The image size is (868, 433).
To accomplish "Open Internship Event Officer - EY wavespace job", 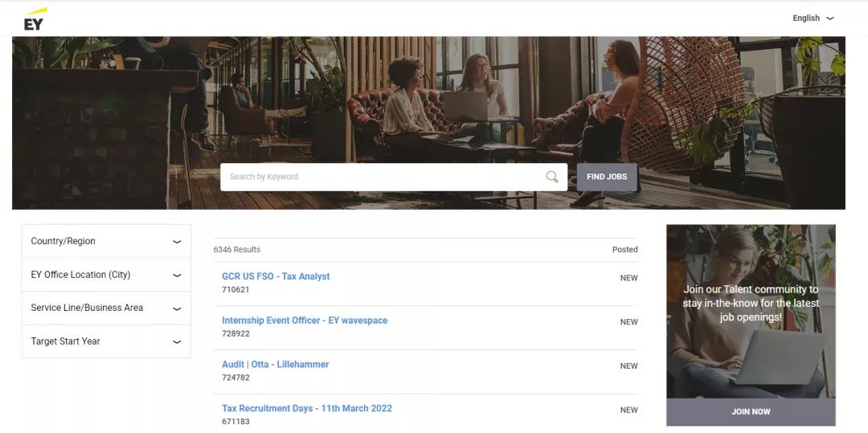I will coord(305,321).
